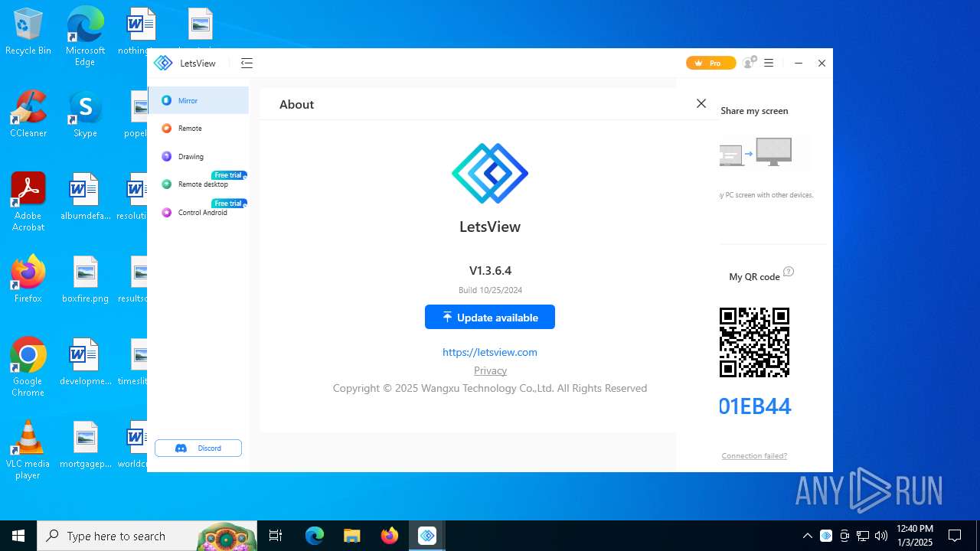Image resolution: width=980 pixels, height=551 pixels.
Task: Select the mortgagep... image file
Action: click(85, 445)
